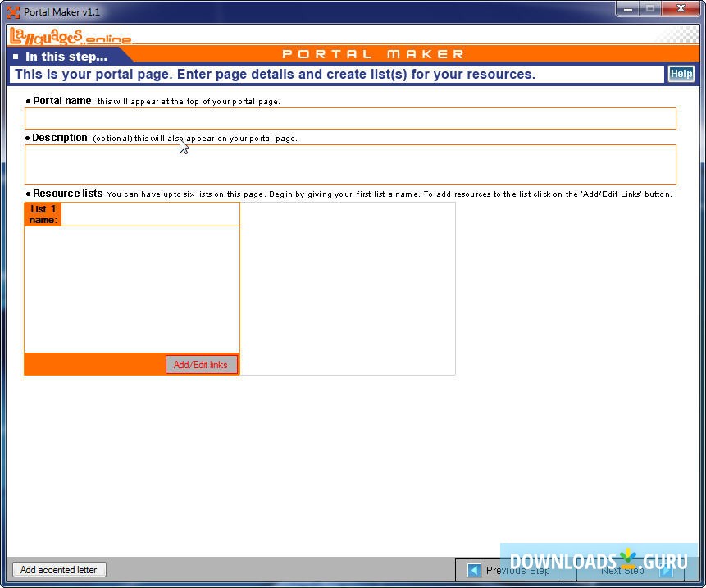Click the Languages Online logo
This screenshot has height=588, width=706.
[x=70, y=37]
